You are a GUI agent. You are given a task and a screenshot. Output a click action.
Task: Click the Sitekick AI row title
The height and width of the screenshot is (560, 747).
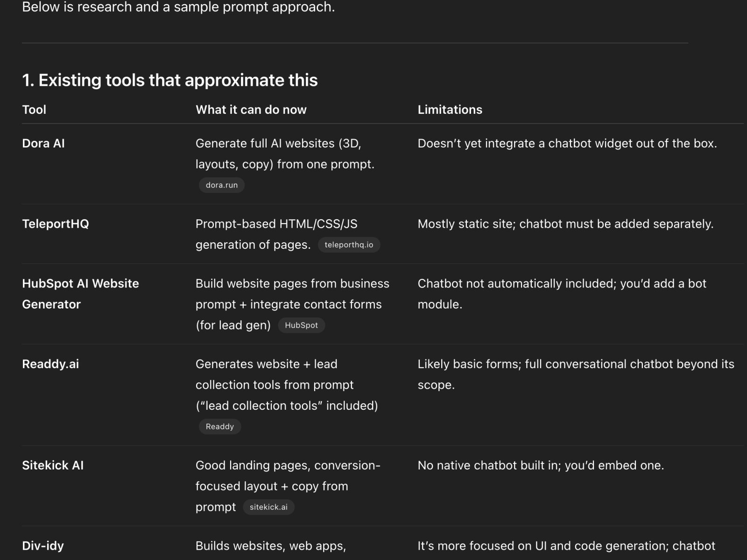[53, 465]
